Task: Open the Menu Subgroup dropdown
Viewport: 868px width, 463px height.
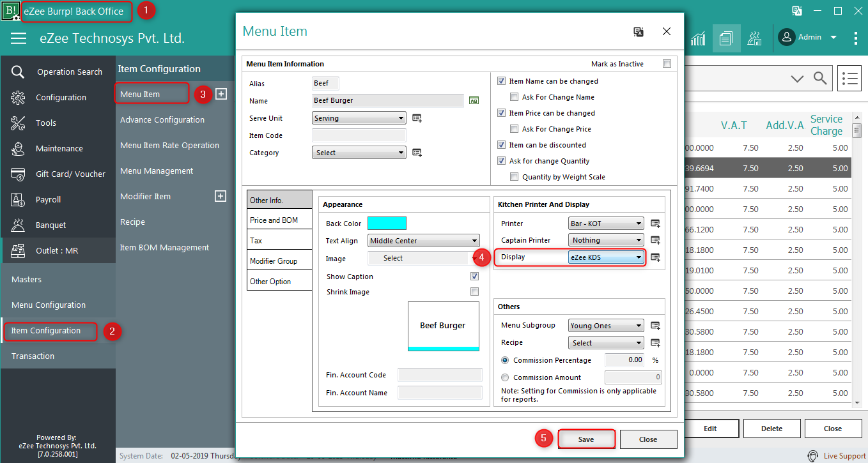Action: (x=606, y=326)
